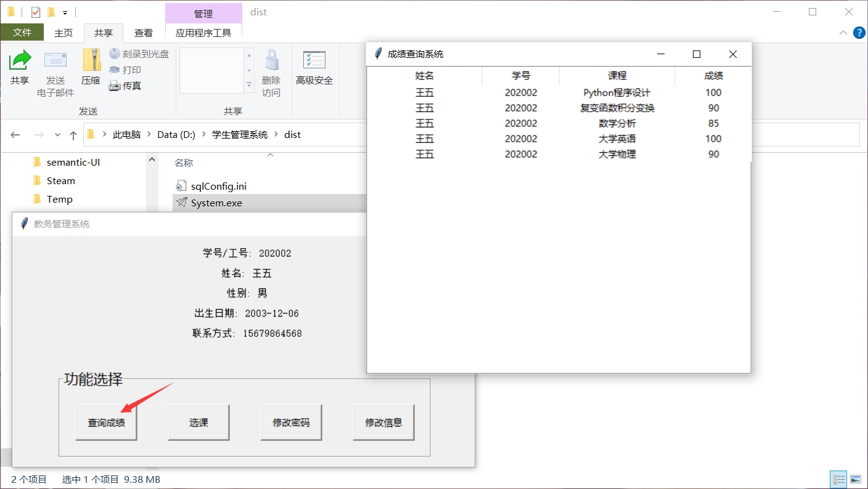The width and height of the screenshot is (868, 489).
Task: Click the 传真 fax option
Action: pos(125,86)
